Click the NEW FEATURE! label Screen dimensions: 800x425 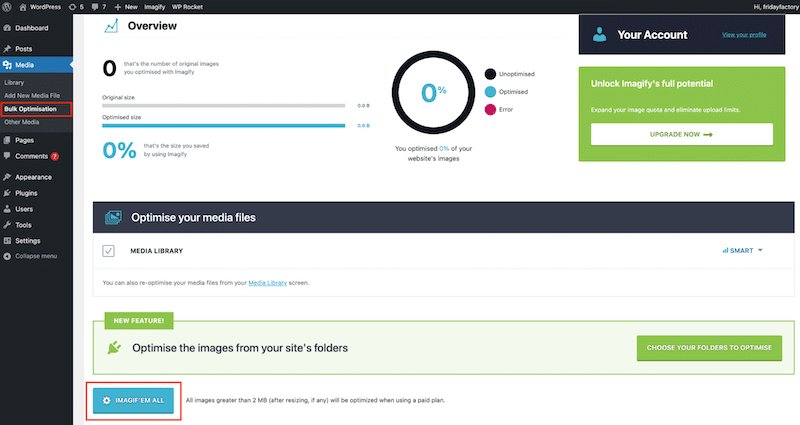point(139,320)
